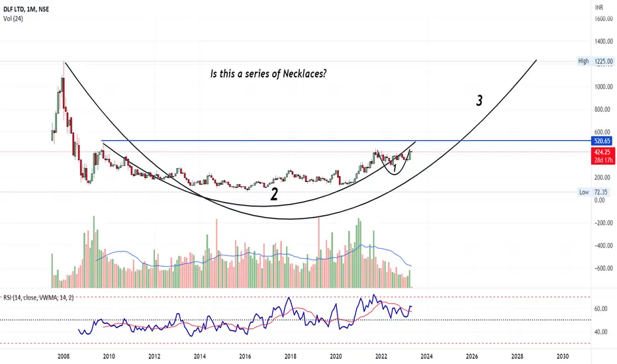Click the -600.00 price scale value

[x=604, y=269]
